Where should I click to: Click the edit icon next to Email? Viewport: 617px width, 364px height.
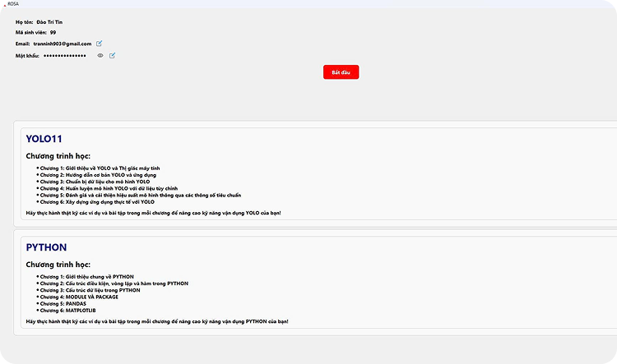[100, 44]
